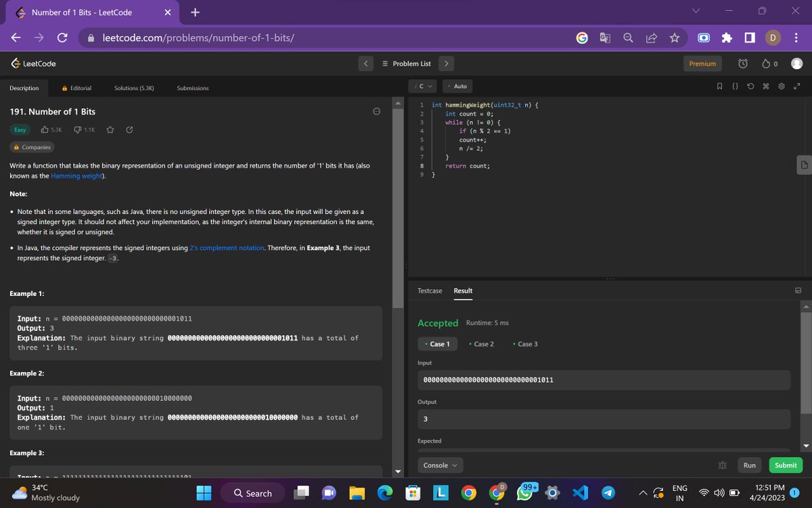
Task: Click the taskbar Search box
Action: (x=253, y=493)
